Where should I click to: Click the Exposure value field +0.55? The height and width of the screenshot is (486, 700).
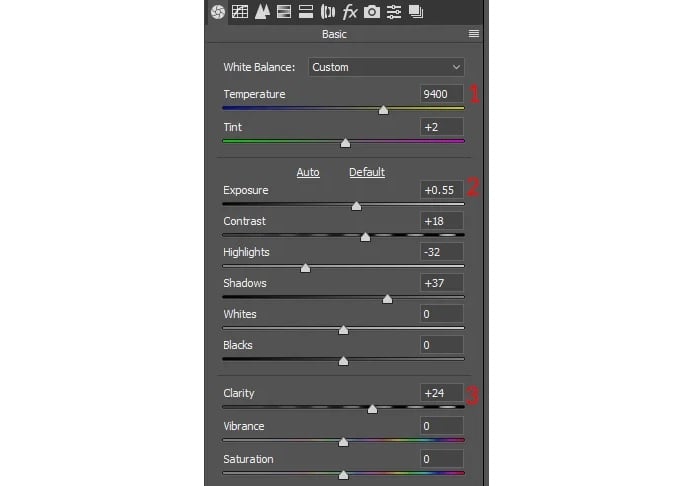(x=442, y=190)
